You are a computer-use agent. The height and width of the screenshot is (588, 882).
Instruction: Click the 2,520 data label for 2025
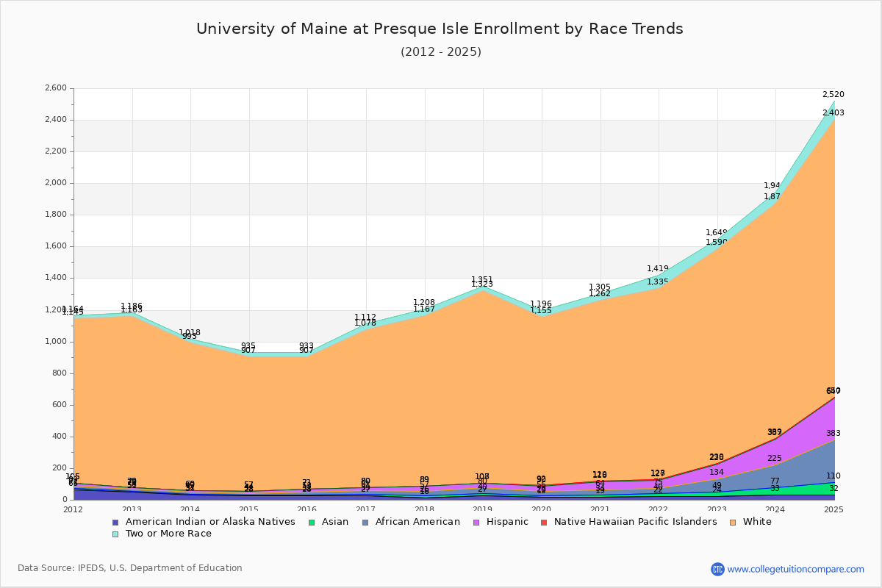tap(833, 95)
